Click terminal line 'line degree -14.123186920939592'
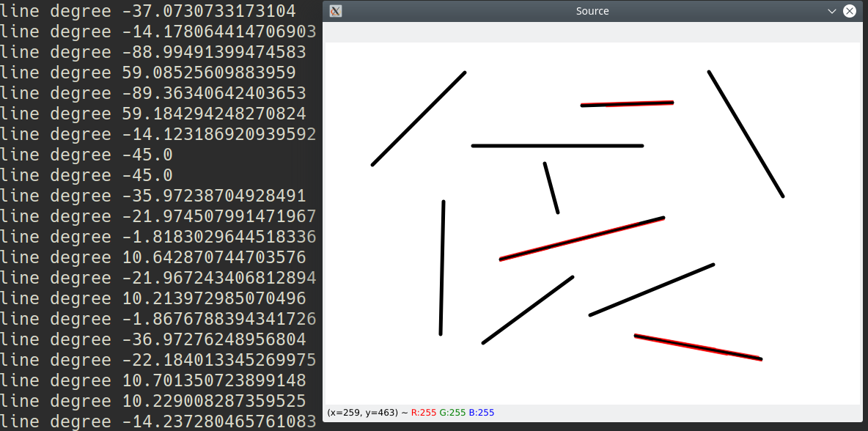868x431 pixels. pos(158,134)
